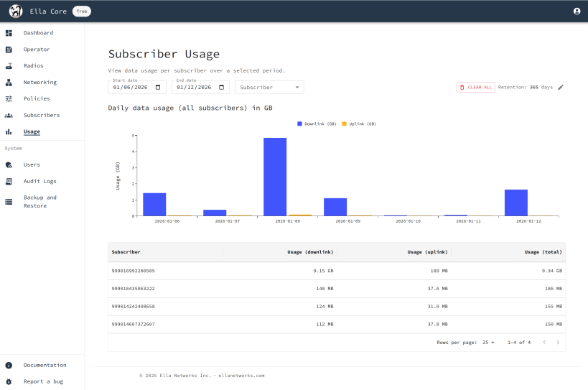This screenshot has width=588, height=390.
Task: Toggle Uplink (GB) legend series
Action: tap(359, 124)
